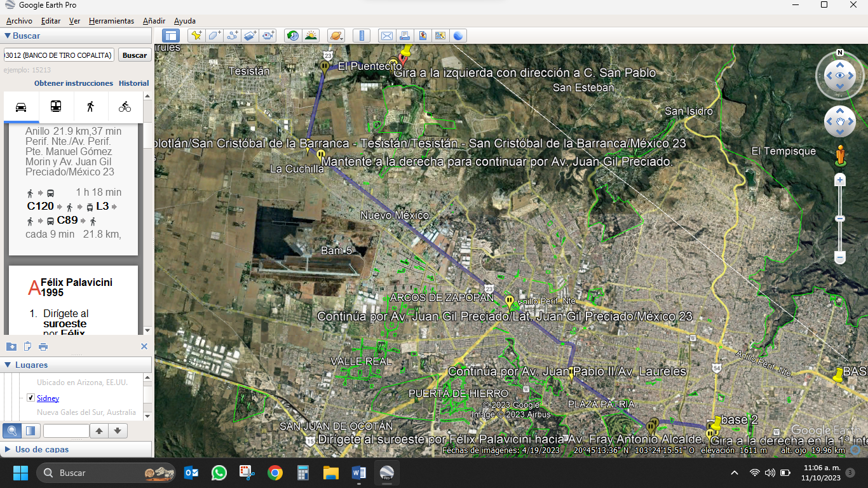
Task: Collapse the Lugares panel
Action: (8, 365)
